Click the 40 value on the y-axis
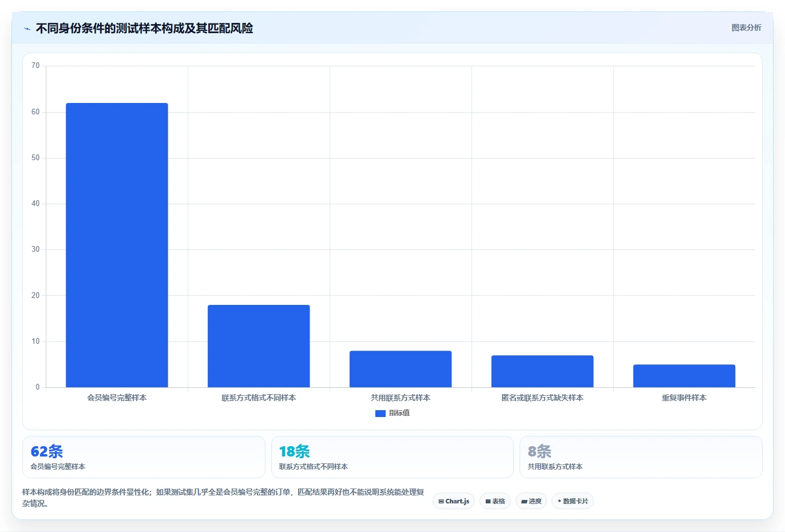 coord(35,204)
